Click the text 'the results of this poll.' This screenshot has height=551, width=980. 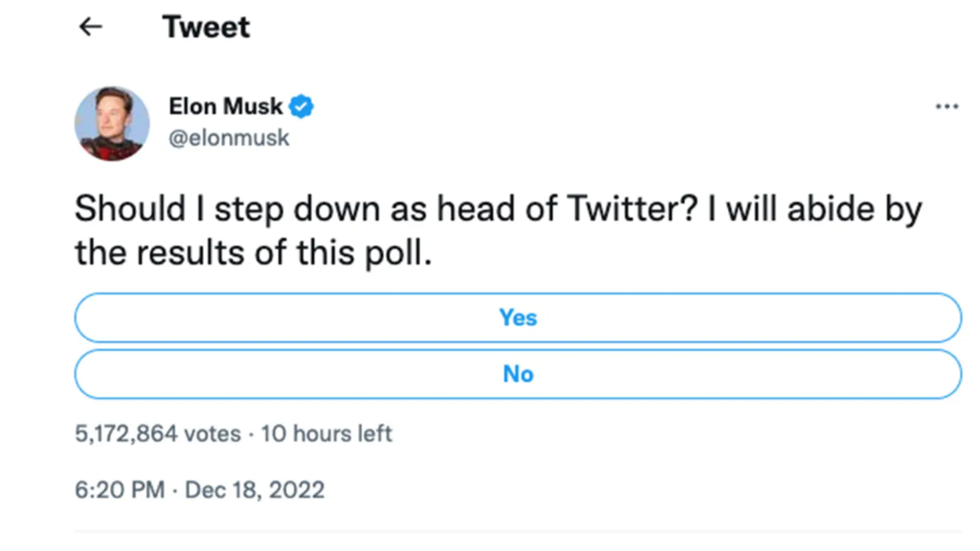click(253, 253)
